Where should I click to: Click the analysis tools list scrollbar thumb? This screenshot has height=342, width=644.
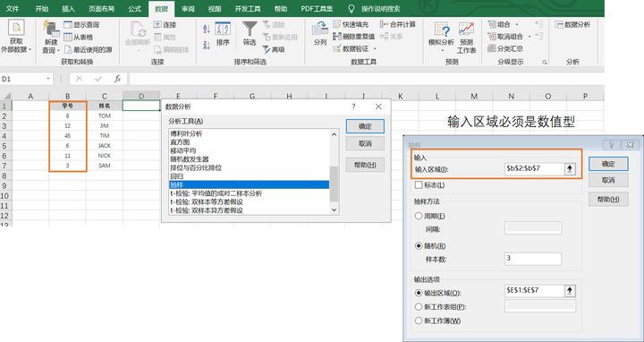334,184
